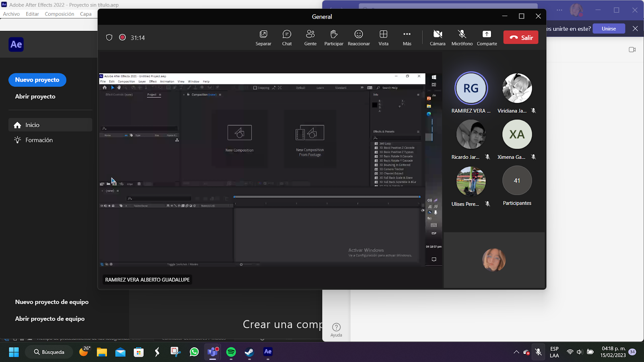Click Nuevo proyecto in After Effects
644x362 pixels.
tap(37, 80)
